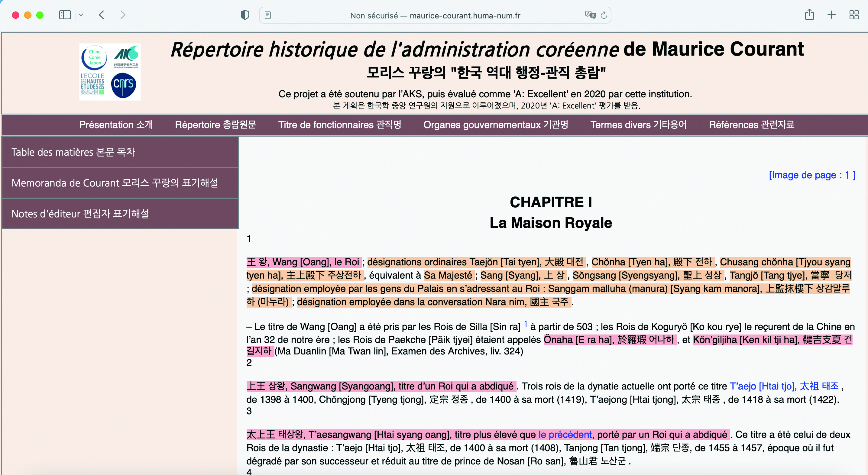Open a new tab with plus icon
Viewport: 868px width, 475px height.
pyautogui.click(x=832, y=15)
